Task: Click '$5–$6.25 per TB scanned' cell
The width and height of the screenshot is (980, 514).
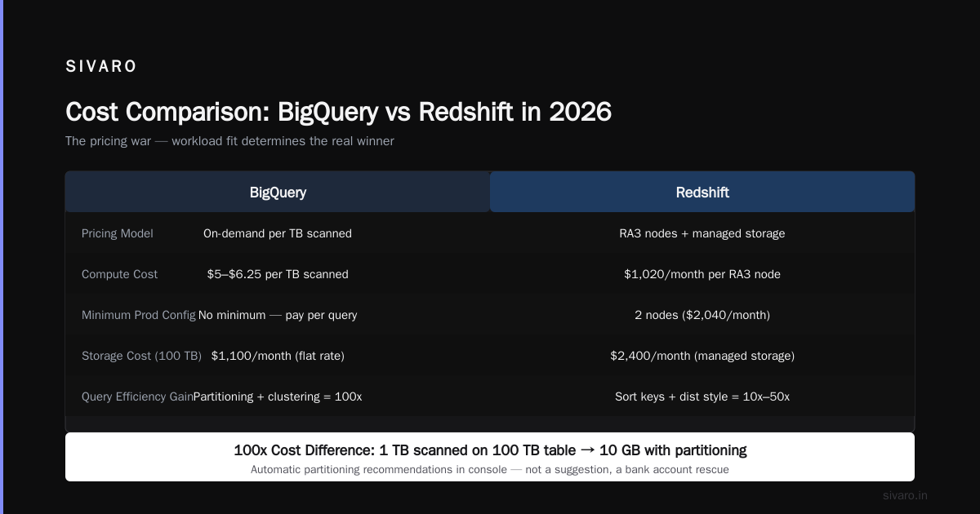Action: pyautogui.click(x=278, y=274)
